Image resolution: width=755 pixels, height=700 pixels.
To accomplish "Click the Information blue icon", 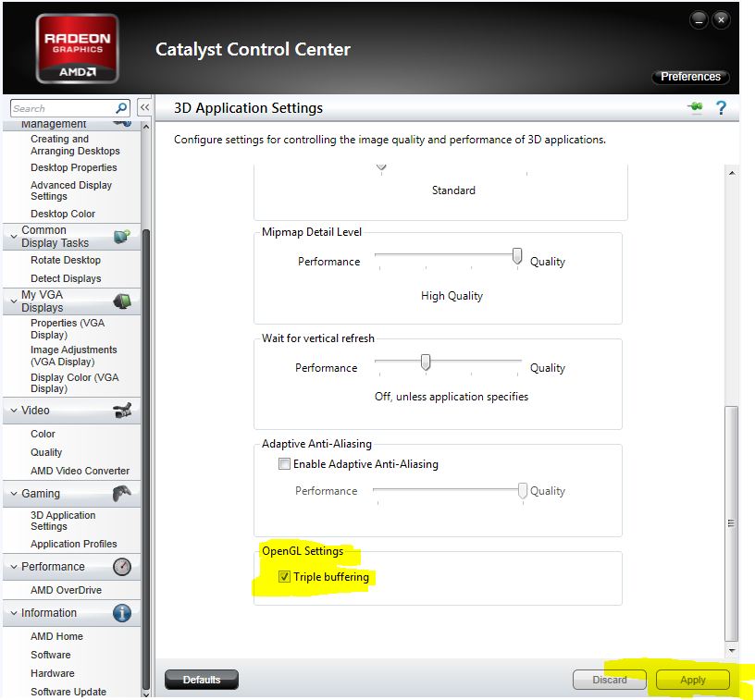I will coord(122,613).
